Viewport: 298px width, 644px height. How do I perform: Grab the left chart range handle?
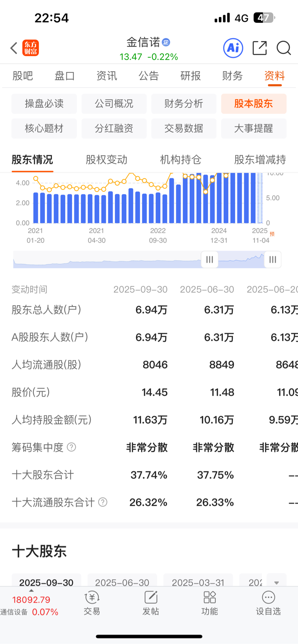pos(210,260)
